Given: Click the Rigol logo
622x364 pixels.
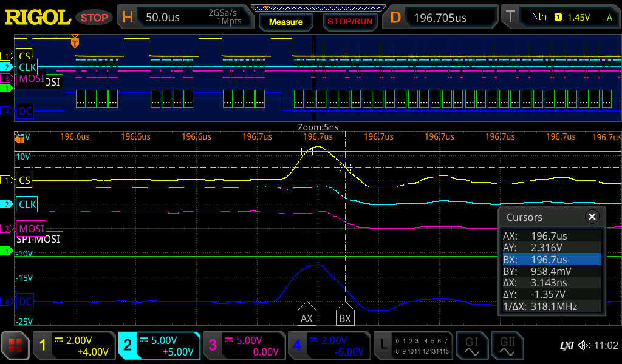Looking at the screenshot, I should (x=38, y=18).
